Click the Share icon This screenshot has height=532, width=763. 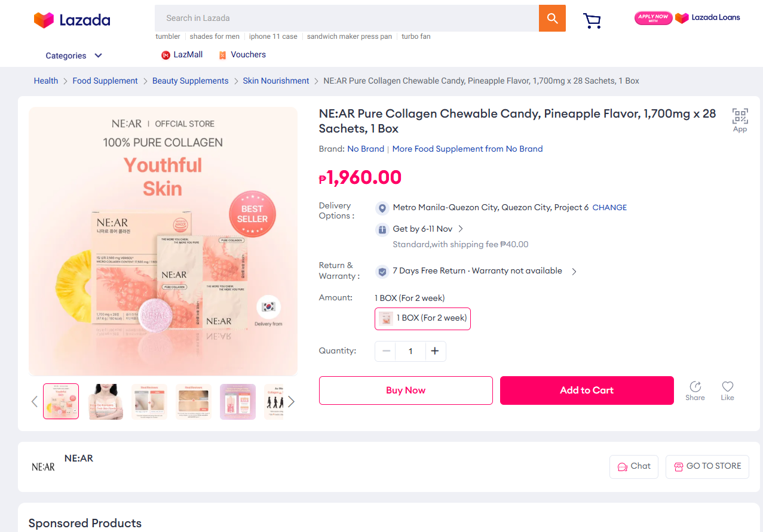coord(695,390)
